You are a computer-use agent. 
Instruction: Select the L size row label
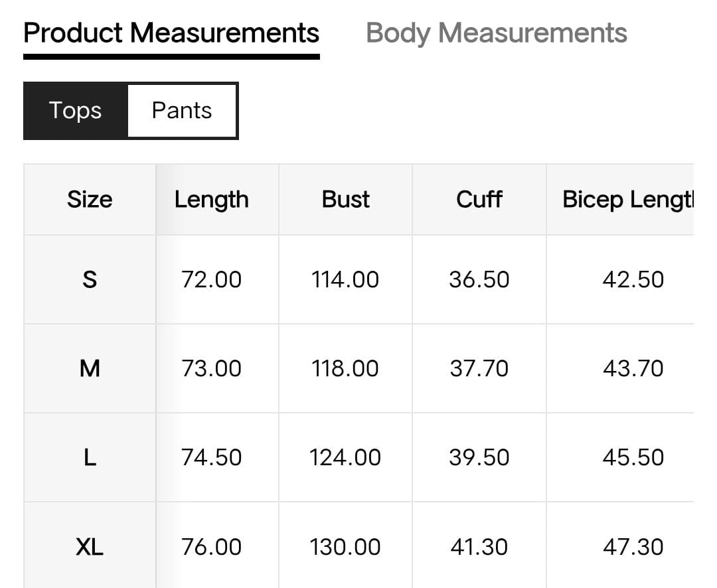click(x=90, y=457)
